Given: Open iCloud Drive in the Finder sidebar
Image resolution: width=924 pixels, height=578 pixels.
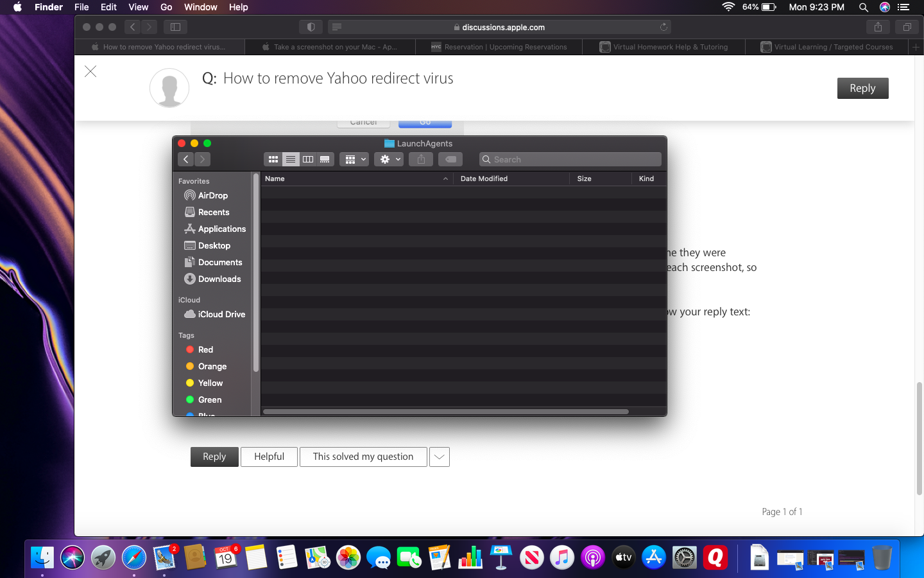Looking at the screenshot, I should pyautogui.click(x=214, y=314).
